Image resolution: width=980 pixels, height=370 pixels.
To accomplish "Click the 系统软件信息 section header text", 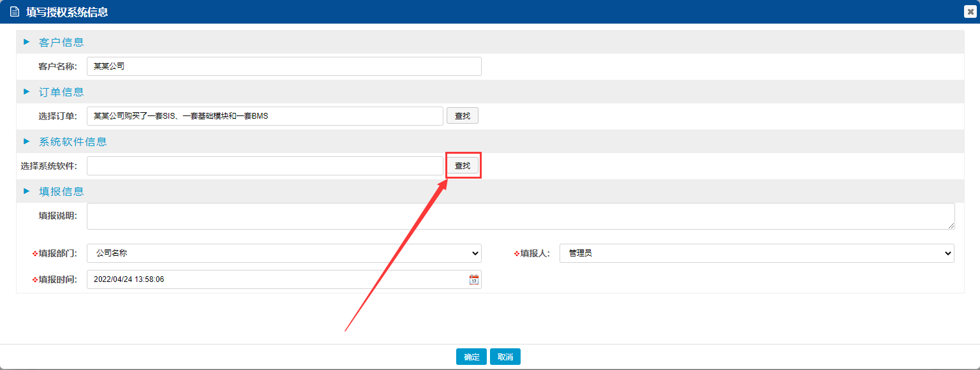I will (73, 142).
